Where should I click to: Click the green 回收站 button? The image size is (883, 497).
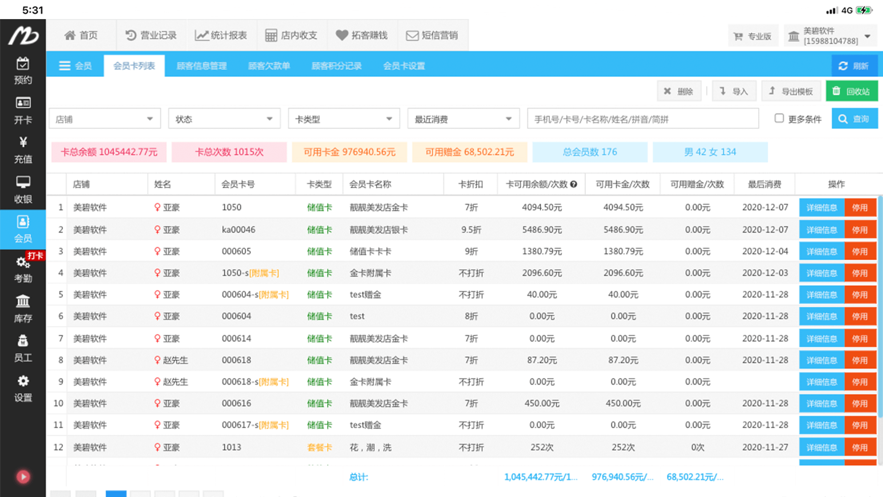pyautogui.click(x=851, y=91)
